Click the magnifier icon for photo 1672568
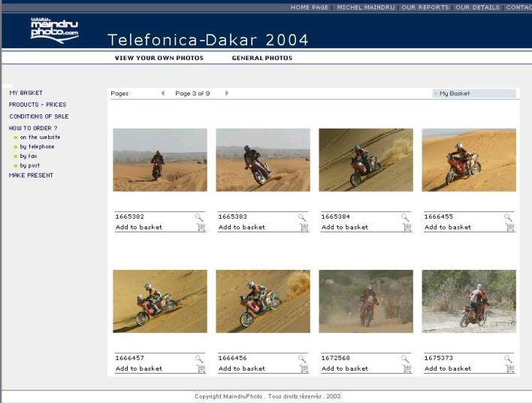 [x=405, y=359]
